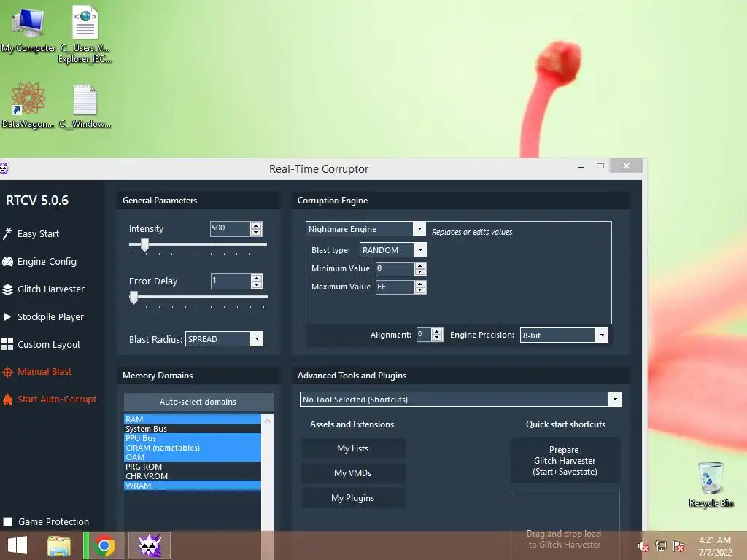Viewport: 747px width, 560px height.
Task: Increase the Error Delay spinner value
Action: pos(257,278)
